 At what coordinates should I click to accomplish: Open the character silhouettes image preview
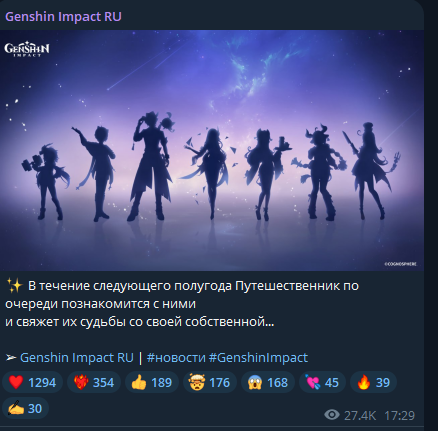pyautogui.click(x=212, y=150)
